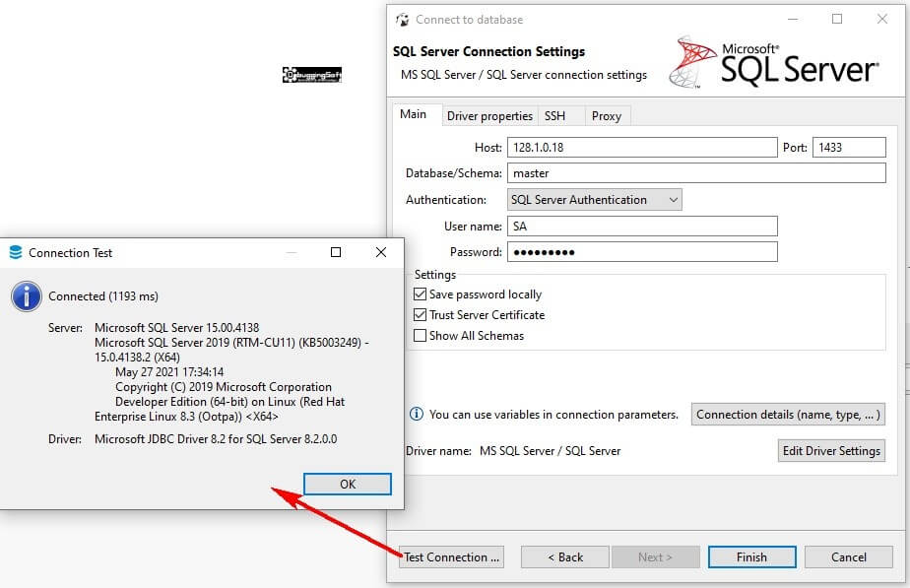Click the Port field showing 1433
Image resolution: width=910 pixels, height=588 pixels.
click(849, 148)
